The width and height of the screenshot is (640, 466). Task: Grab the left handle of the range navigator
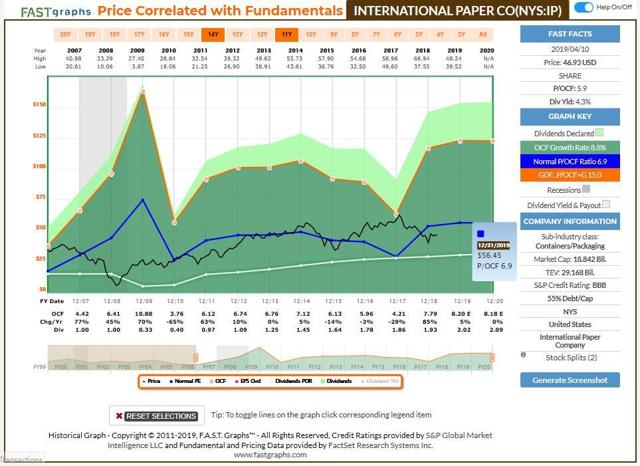coord(196,357)
